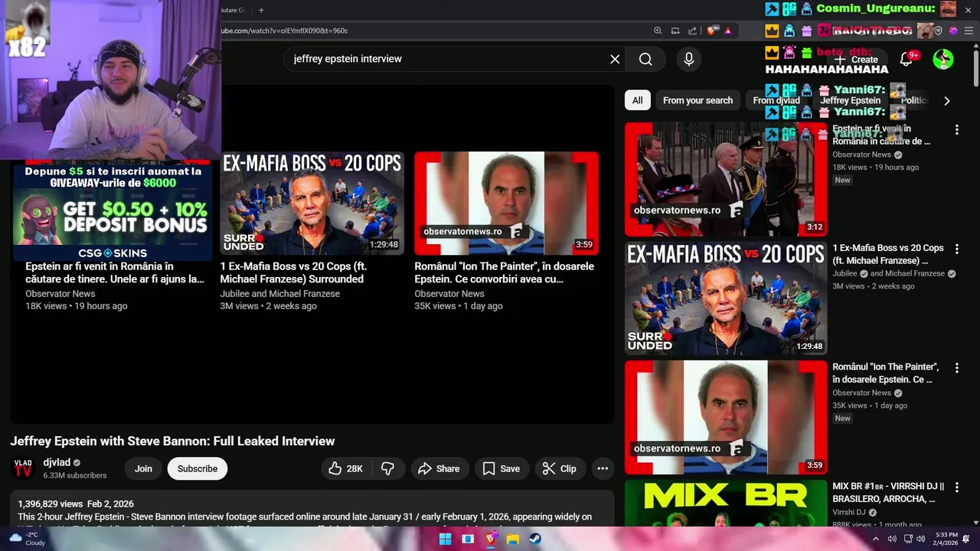Click the '1,396,829 views' description text
This screenshot has height=551, width=980.
click(50, 504)
